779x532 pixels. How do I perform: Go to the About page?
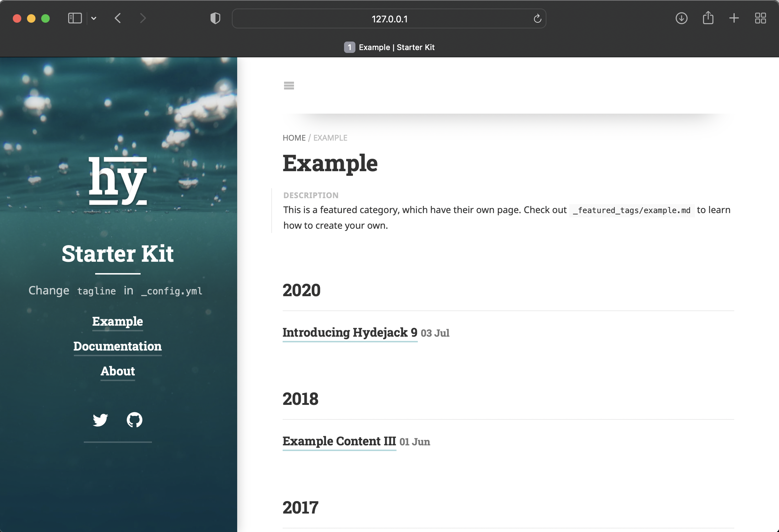pyautogui.click(x=118, y=371)
